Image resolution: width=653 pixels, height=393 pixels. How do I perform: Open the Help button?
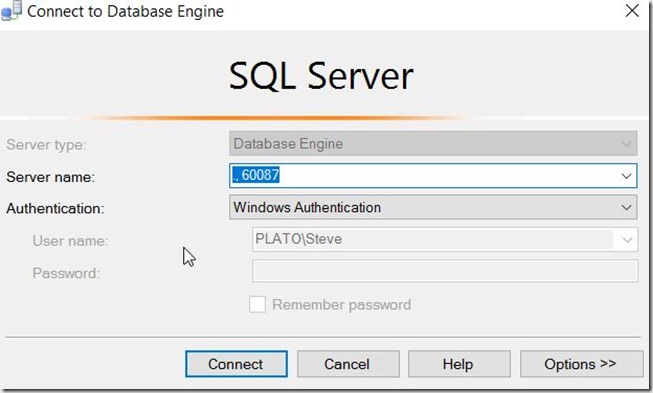(x=459, y=364)
